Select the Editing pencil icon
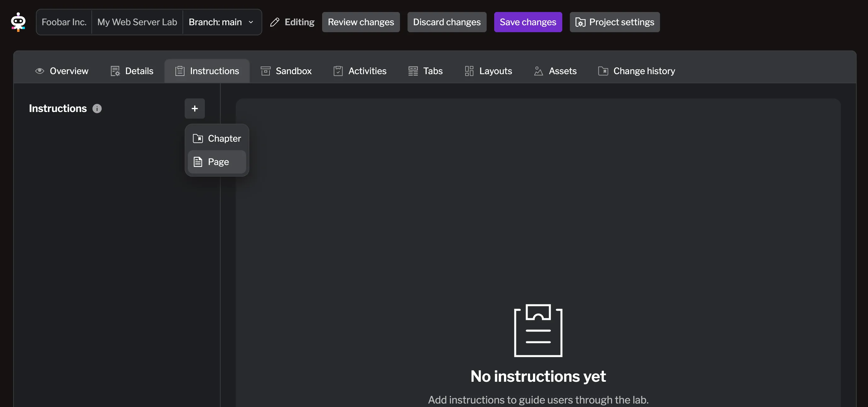This screenshot has width=868, height=407. click(x=275, y=22)
